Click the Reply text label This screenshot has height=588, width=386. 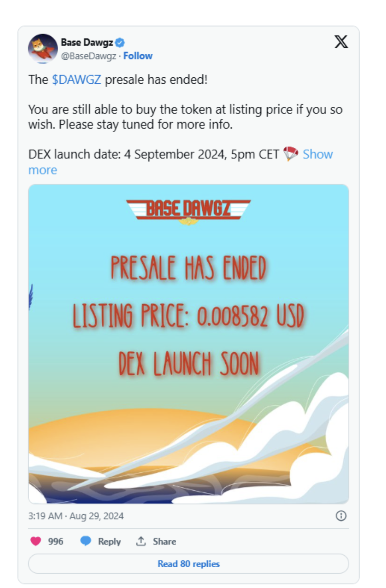pos(109,541)
